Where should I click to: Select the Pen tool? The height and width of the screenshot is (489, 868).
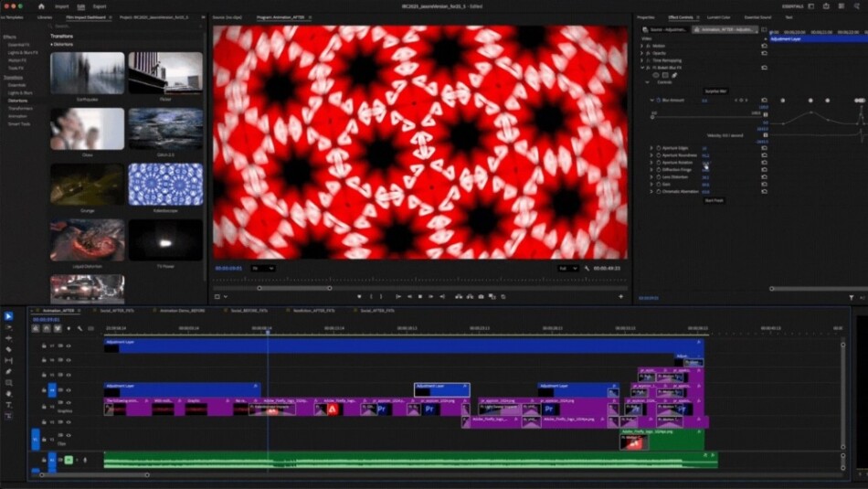click(x=8, y=371)
